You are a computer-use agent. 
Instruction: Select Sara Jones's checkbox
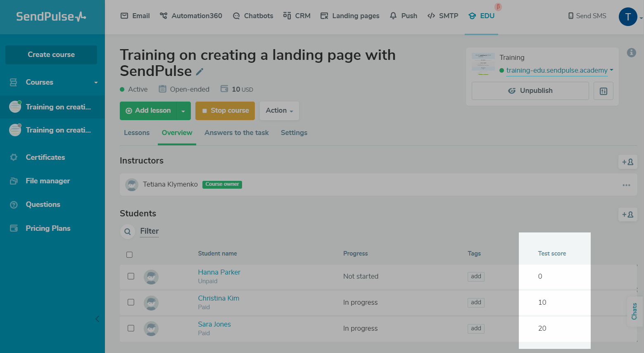[x=131, y=328]
